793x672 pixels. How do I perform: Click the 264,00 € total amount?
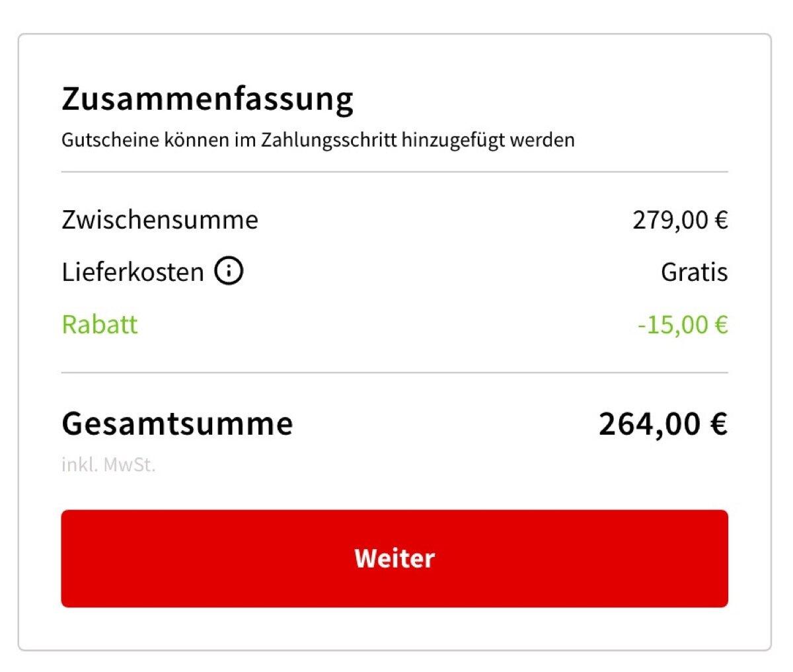[663, 423]
